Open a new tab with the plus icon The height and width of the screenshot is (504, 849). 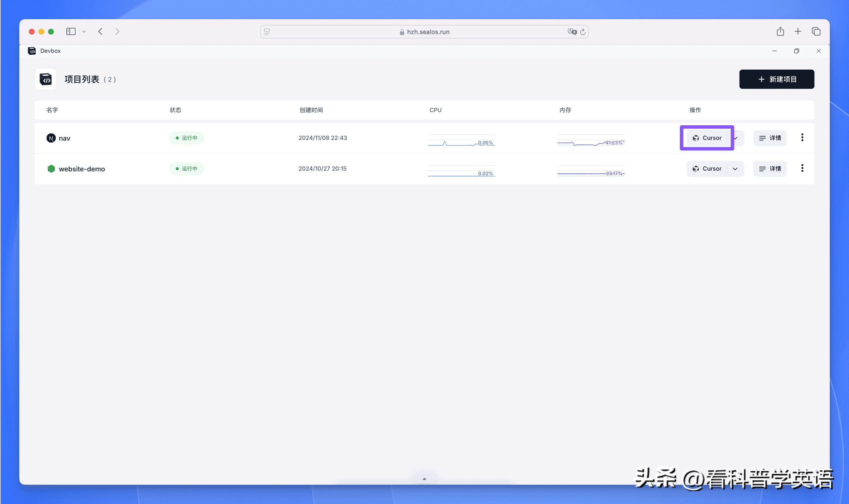(798, 31)
